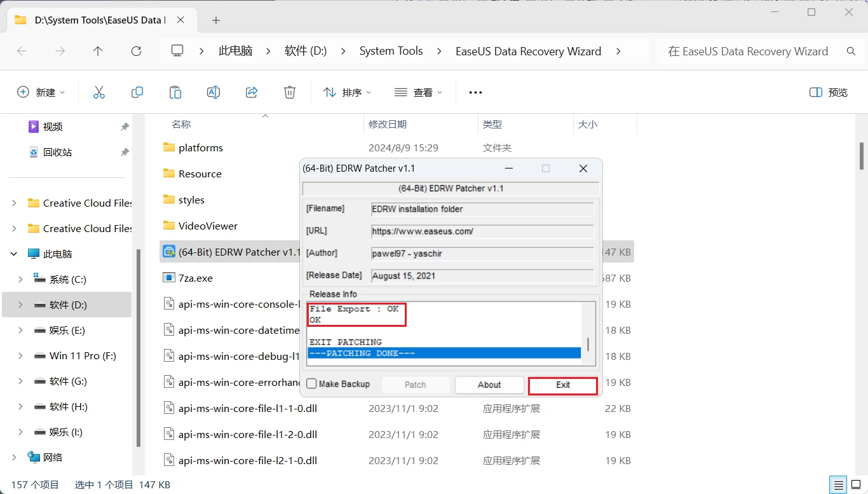Sort by the 大小 column header
Image resolution: width=868 pixels, height=494 pixels.
coord(588,125)
